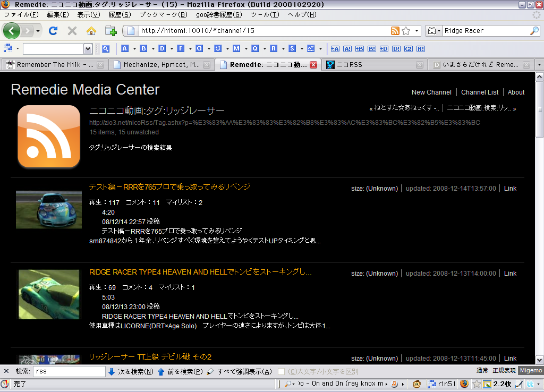
Task: Toggle the case-sensitive checkbox in the find bar
Action: click(282, 371)
